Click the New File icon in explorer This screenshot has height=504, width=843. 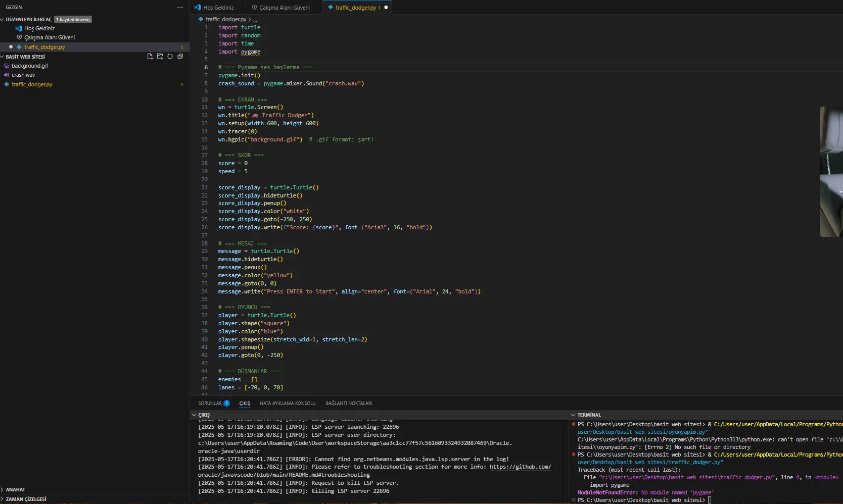tap(150, 57)
